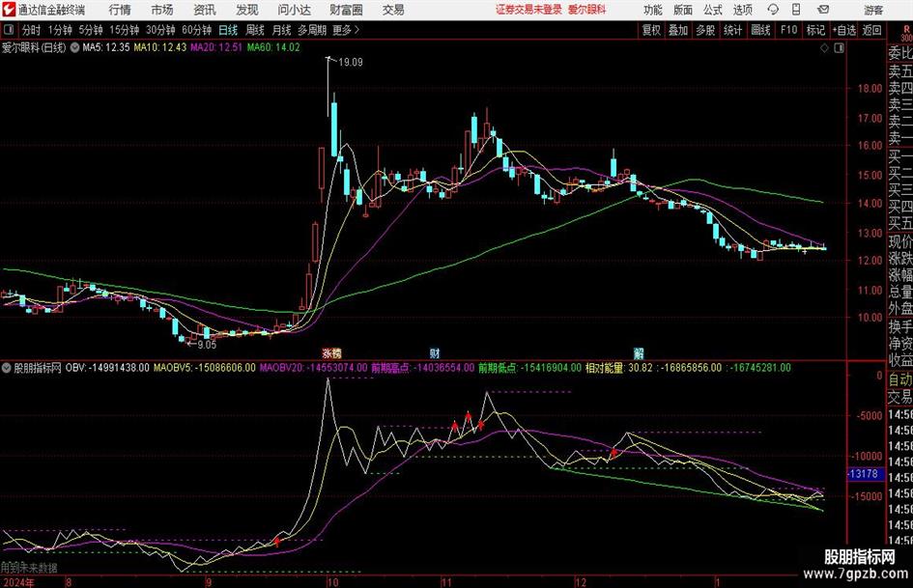Click the 9.05 low price label
This screenshot has width=913, height=588.
click(x=207, y=345)
